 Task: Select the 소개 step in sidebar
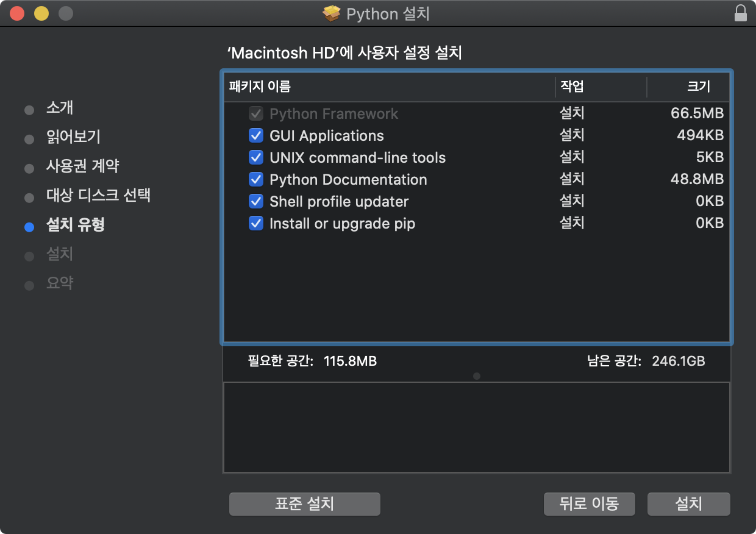[60, 108]
